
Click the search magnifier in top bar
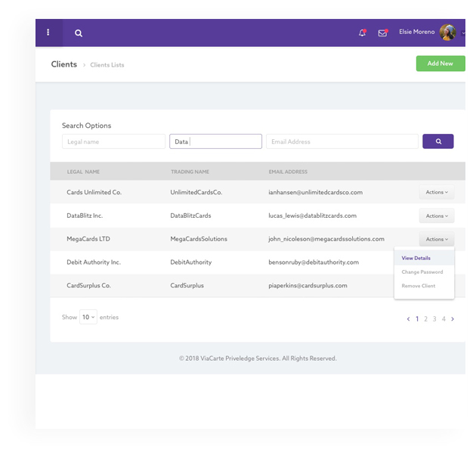coord(79,33)
